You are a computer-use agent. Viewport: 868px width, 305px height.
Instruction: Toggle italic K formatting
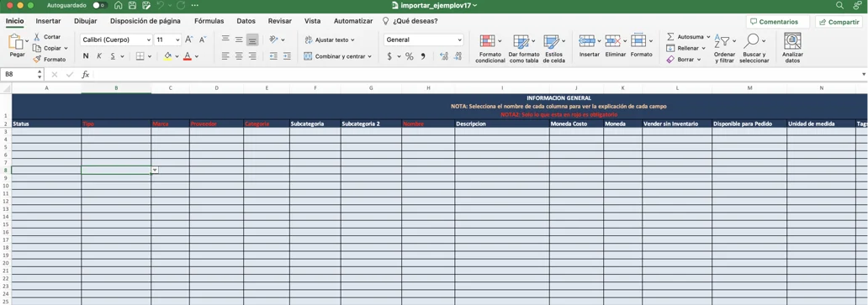point(99,55)
